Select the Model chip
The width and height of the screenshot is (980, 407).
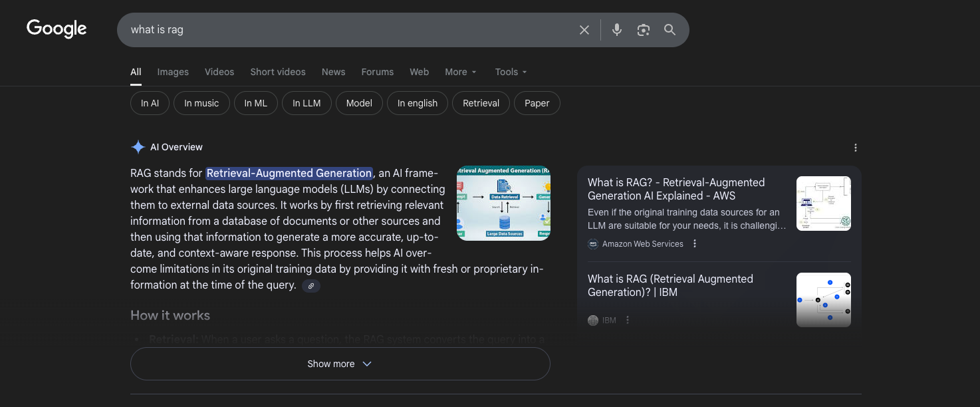(359, 103)
